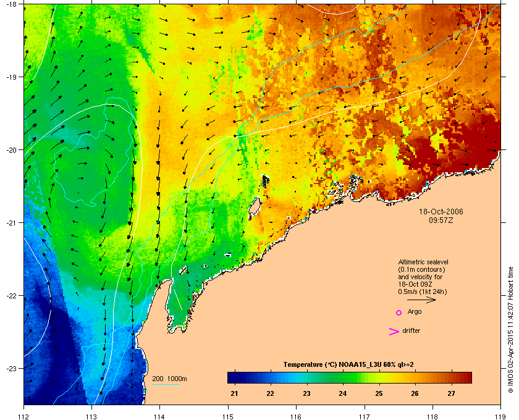Click the longitude axis label 115
Image resolution: width=519 pixels, height=420 pixels.
(228, 417)
